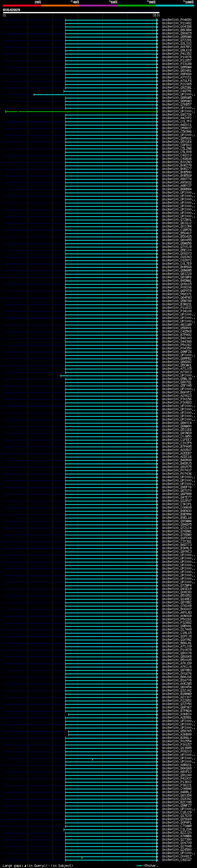Click the UniRef100_Q91575 label
This screenshot has height=868, width=197.
click(x=176, y=467)
